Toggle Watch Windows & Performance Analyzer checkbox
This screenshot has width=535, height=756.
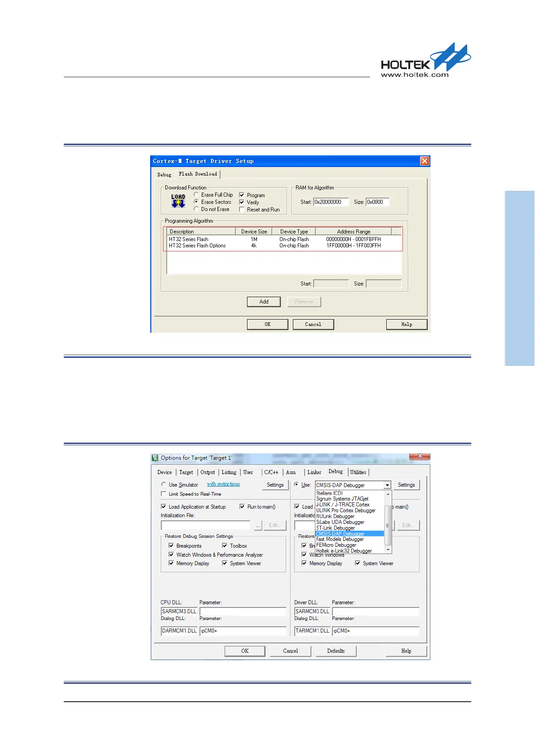point(171,554)
